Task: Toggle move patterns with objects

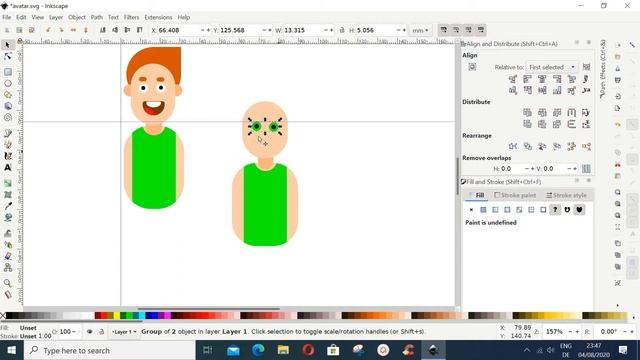Action: point(481,30)
